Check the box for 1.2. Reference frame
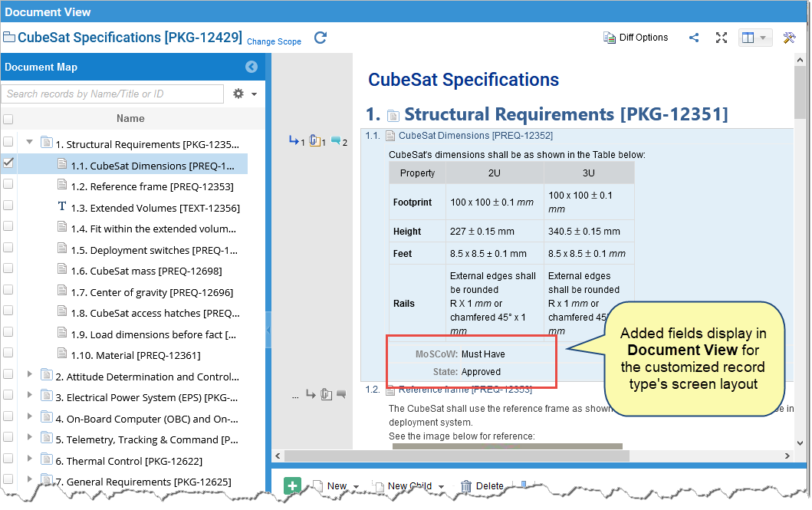The height and width of the screenshot is (510, 812). click(x=8, y=184)
